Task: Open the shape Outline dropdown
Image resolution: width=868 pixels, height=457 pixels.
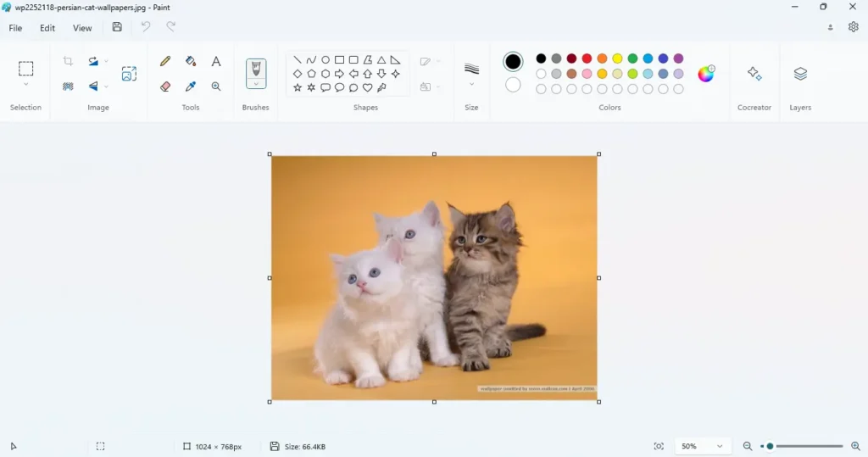Action: [x=430, y=62]
